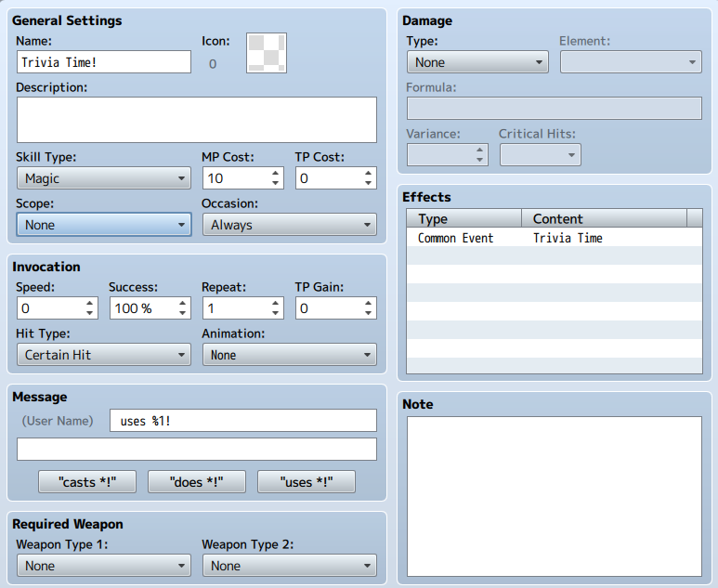Select the Common Event effect row
The image size is (718, 588).
click(x=554, y=239)
